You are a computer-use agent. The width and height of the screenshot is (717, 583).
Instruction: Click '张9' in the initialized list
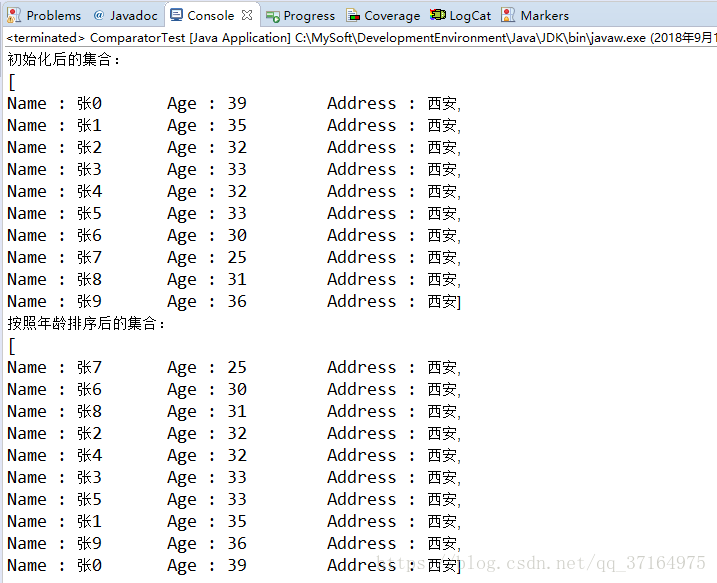(89, 301)
